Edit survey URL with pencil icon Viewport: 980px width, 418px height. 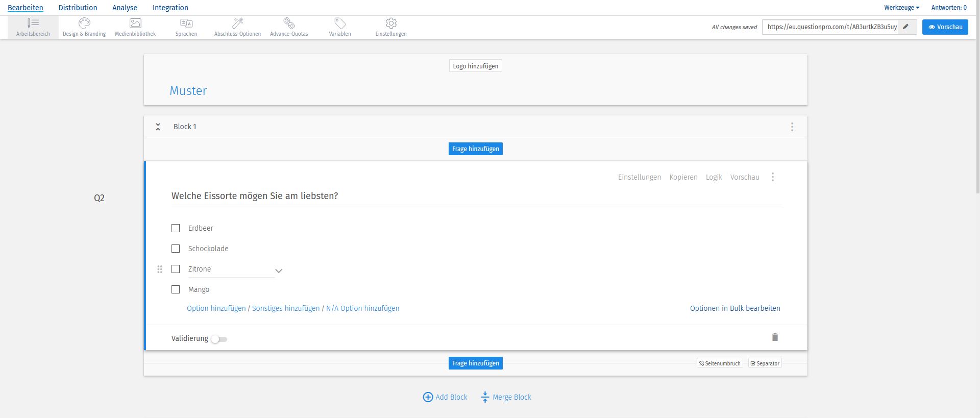[x=906, y=27]
